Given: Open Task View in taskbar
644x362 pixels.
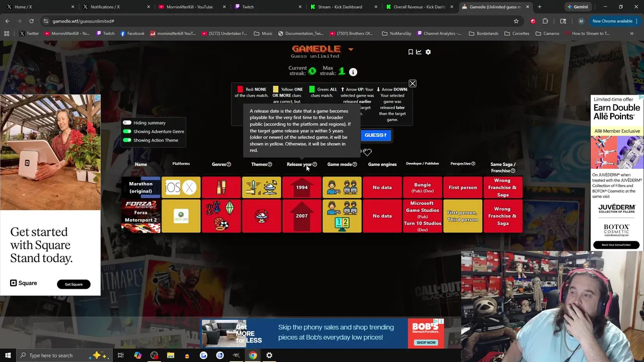Looking at the screenshot, I should point(121,355).
